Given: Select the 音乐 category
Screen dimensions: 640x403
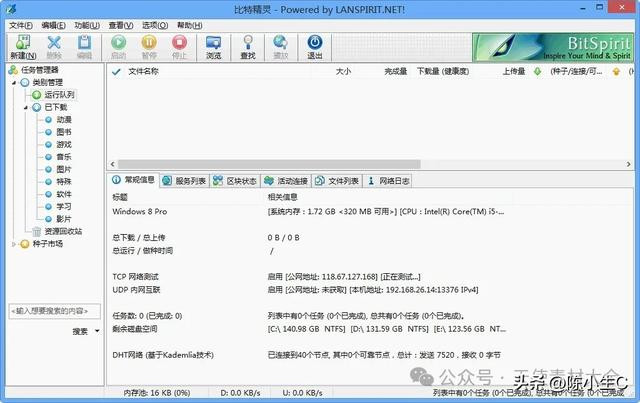Looking at the screenshot, I should [x=64, y=157].
